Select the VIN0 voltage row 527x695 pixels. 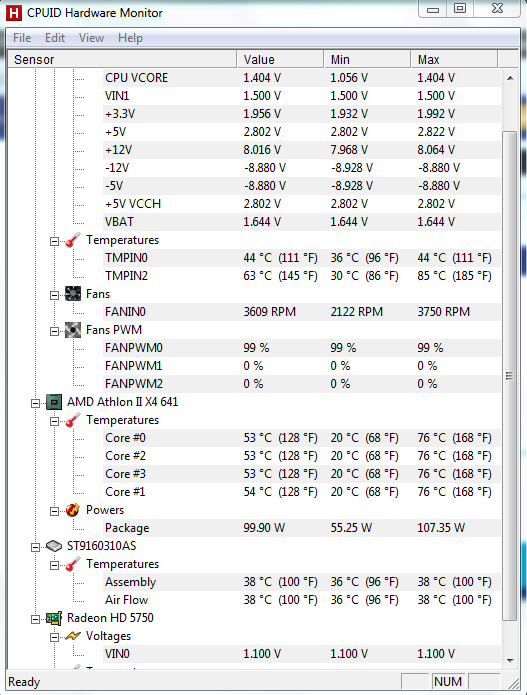(x=302, y=654)
